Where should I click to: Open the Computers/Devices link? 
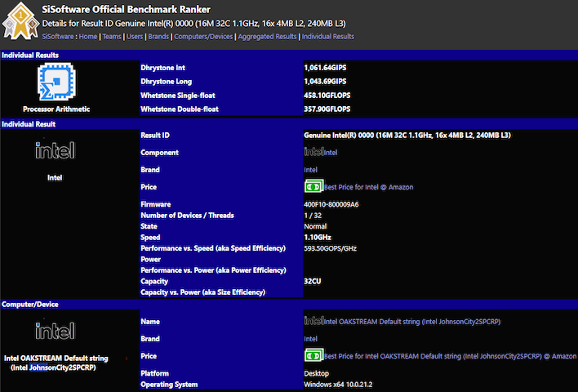point(203,37)
